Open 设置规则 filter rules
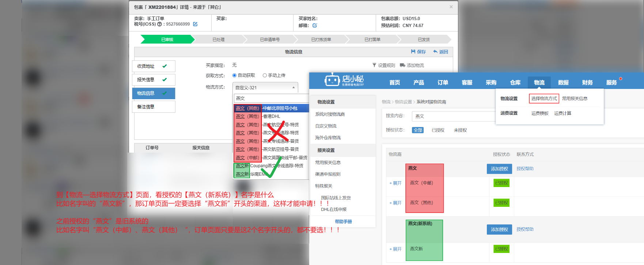Screen dimensions: 644x265 click(x=384, y=66)
